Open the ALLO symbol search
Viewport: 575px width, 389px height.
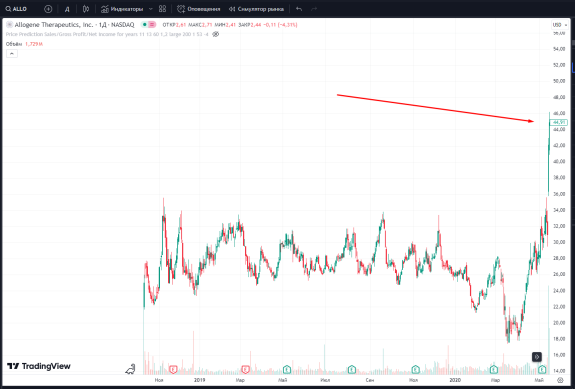click(17, 9)
